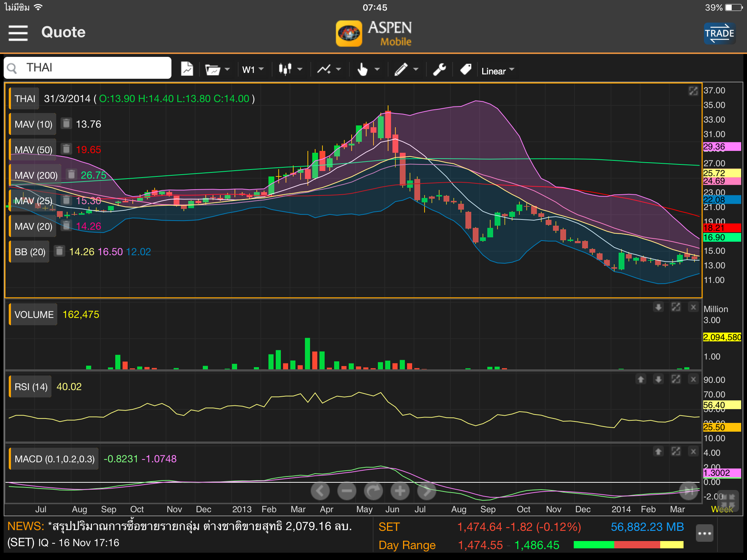
Task: Click the wrench settings icon
Action: coord(440,69)
